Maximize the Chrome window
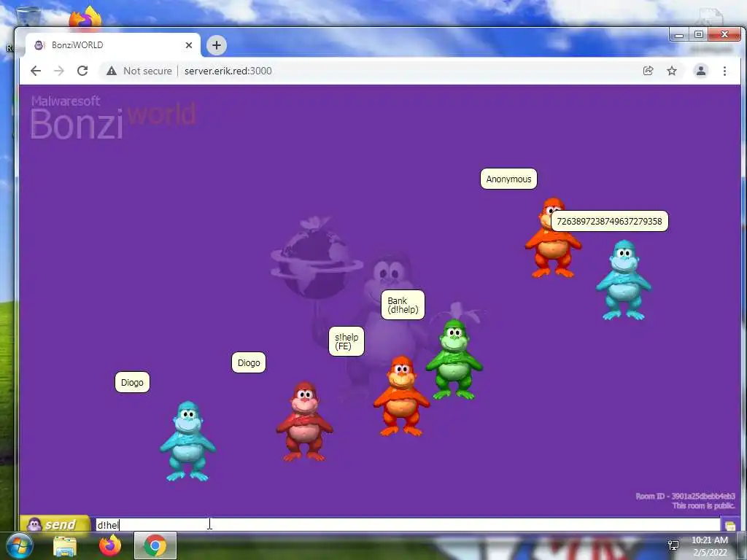The image size is (747, 560). pos(698,35)
